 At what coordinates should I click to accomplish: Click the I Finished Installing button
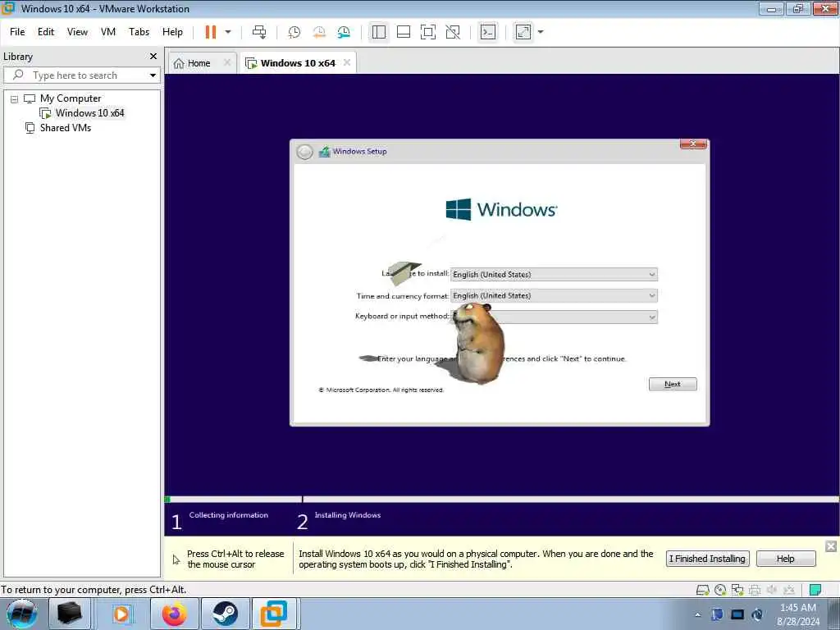[x=707, y=559]
